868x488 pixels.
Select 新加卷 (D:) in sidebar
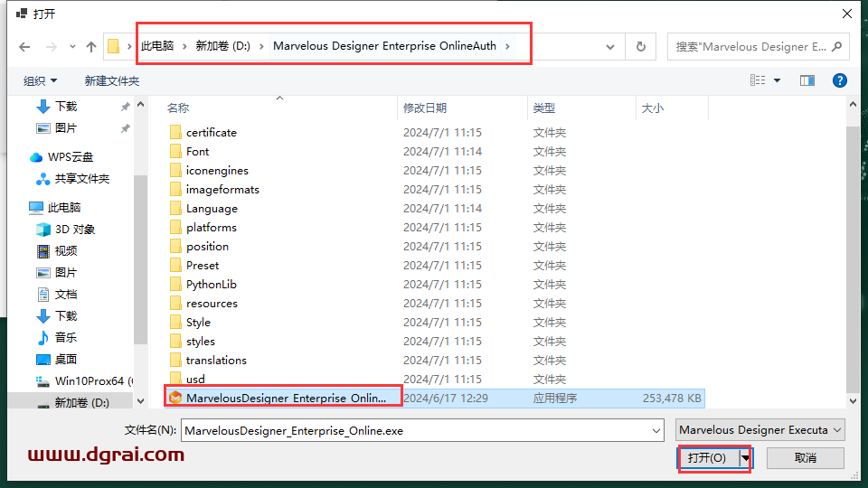click(81, 402)
